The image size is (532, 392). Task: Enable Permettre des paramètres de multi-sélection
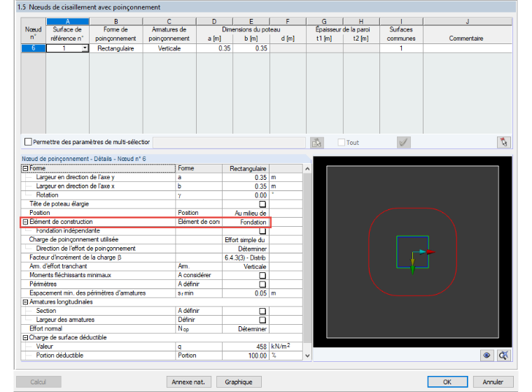(29, 141)
